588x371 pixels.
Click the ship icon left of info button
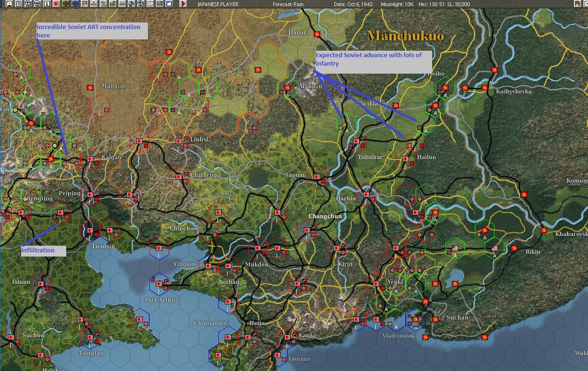point(37,4)
